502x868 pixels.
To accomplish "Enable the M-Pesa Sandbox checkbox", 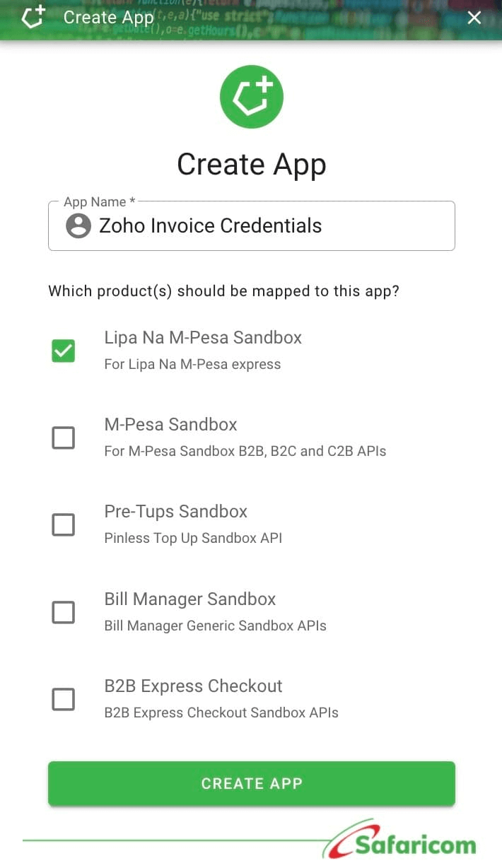I will click(64, 438).
